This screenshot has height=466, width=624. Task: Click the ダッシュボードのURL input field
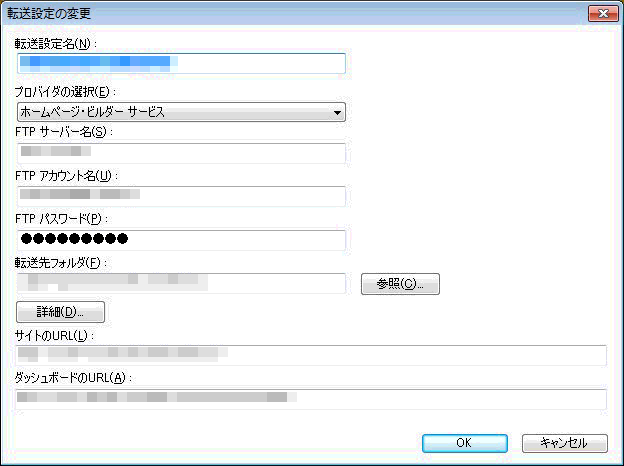click(x=312, y=399)
